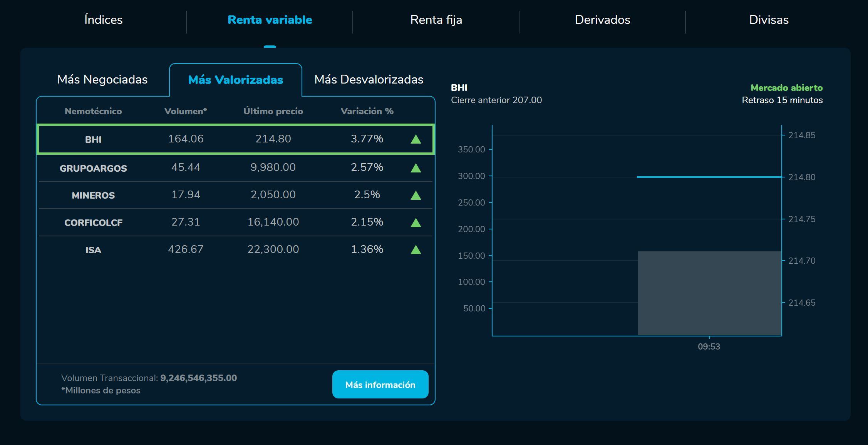868x445 pixels.
Task: Click the green up arrow beside GRUPOARGOS
Action: click(416, 167)
